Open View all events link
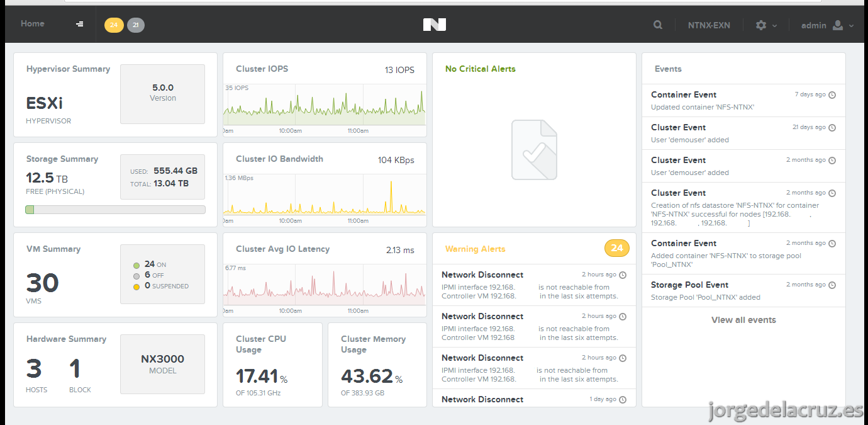The image size is (868, 425). (743, 320)
